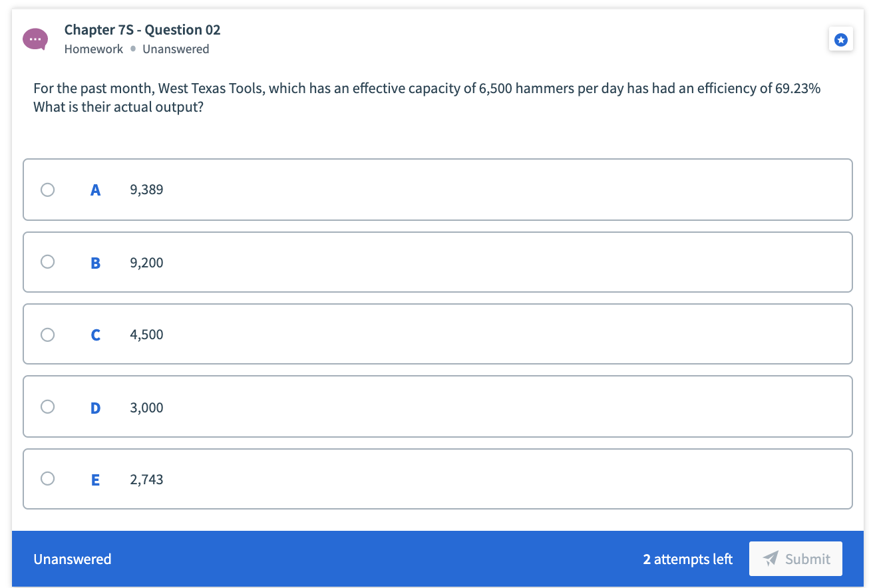Select radio button for answer B
The width and height of the screenshot is (869, 588).
(47, 261)
